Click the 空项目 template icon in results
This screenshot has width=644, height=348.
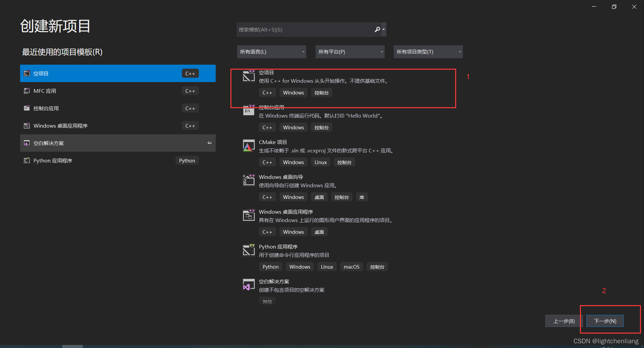[249, 76]
